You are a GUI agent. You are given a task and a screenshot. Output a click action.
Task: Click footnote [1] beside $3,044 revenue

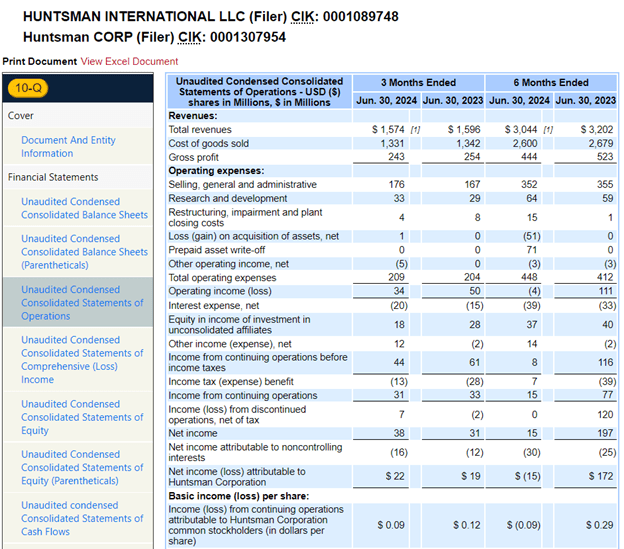(547, 130)
